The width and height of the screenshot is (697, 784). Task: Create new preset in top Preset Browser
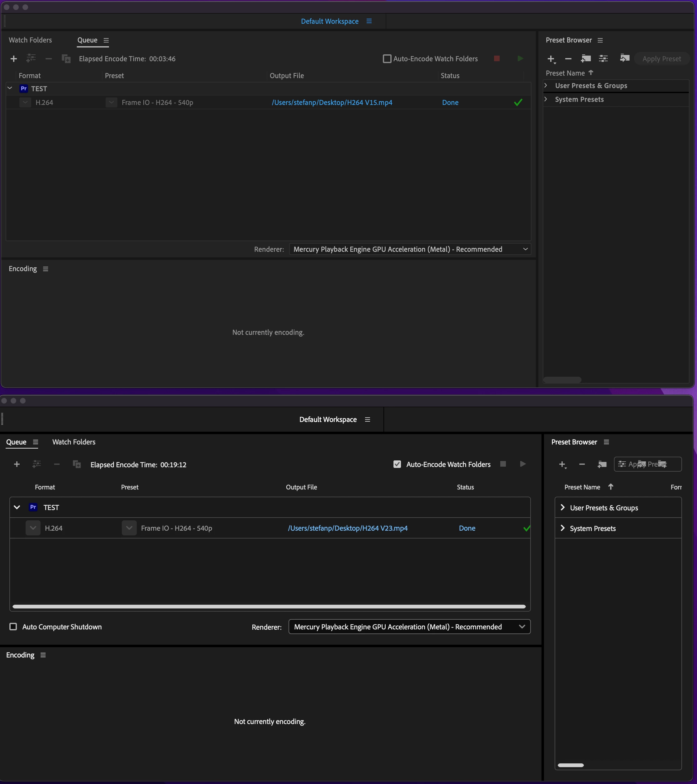click(551, 59)
